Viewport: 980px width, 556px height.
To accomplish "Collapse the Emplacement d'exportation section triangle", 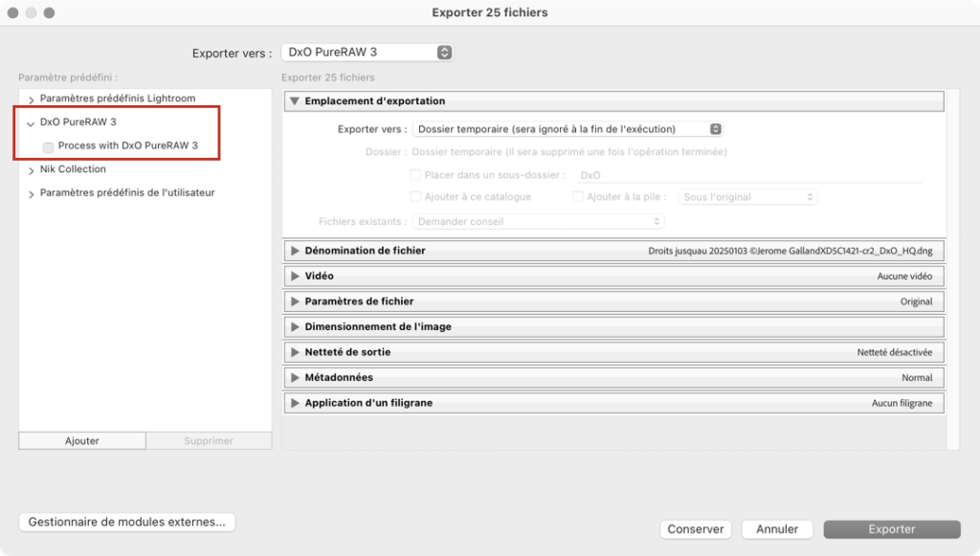I will [295, 101].
